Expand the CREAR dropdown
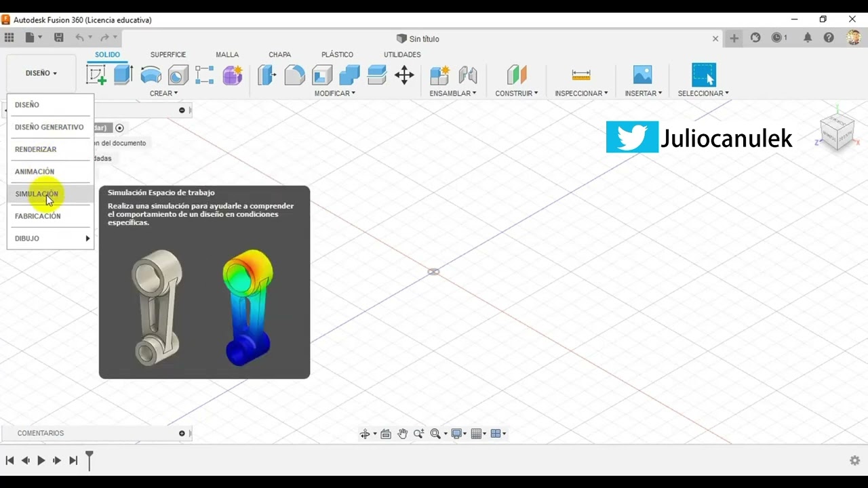Screen dimensions: 868x488 pos(163,94)
